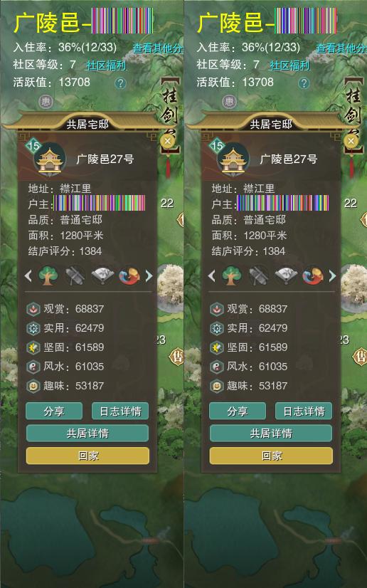
Task: Click the 观赏 lotus stat icon in right panel
Action: [216, 309]
